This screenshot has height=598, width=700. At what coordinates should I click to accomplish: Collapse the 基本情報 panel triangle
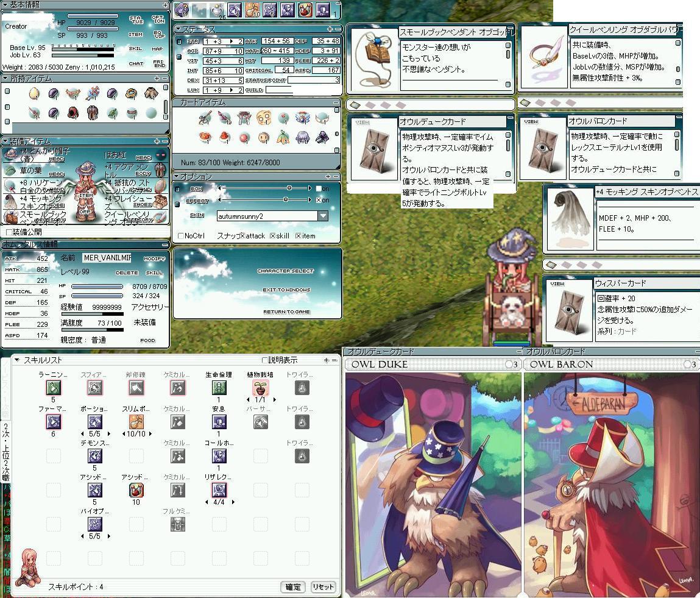pyautogui.click(x=5, y=4)
